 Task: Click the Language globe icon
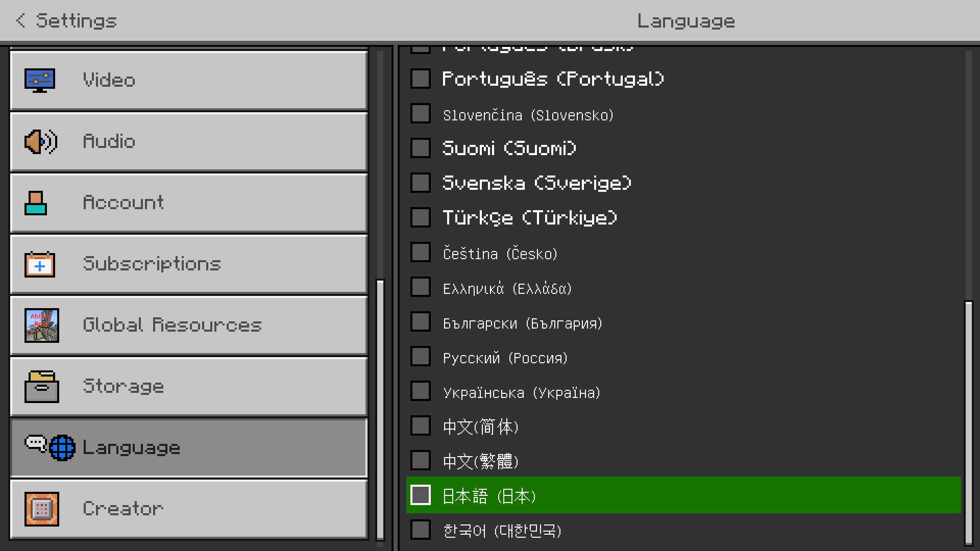62,447
